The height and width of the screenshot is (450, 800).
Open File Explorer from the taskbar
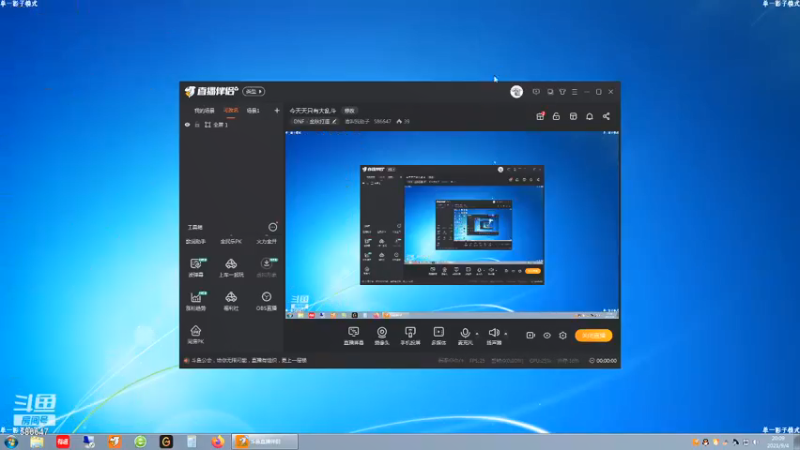point(37,442)
